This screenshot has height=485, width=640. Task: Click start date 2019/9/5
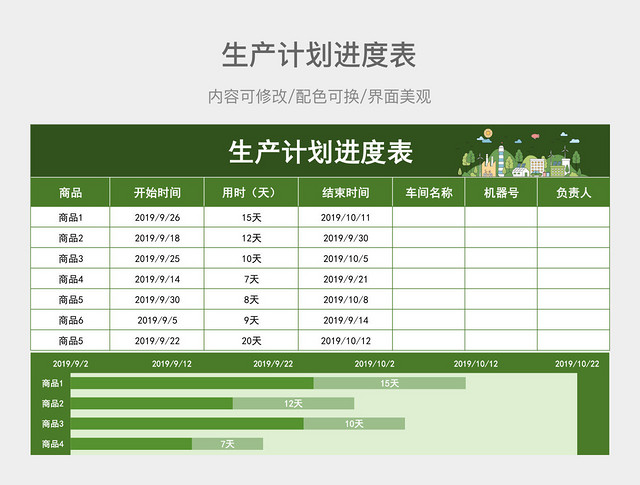[157, 320]
